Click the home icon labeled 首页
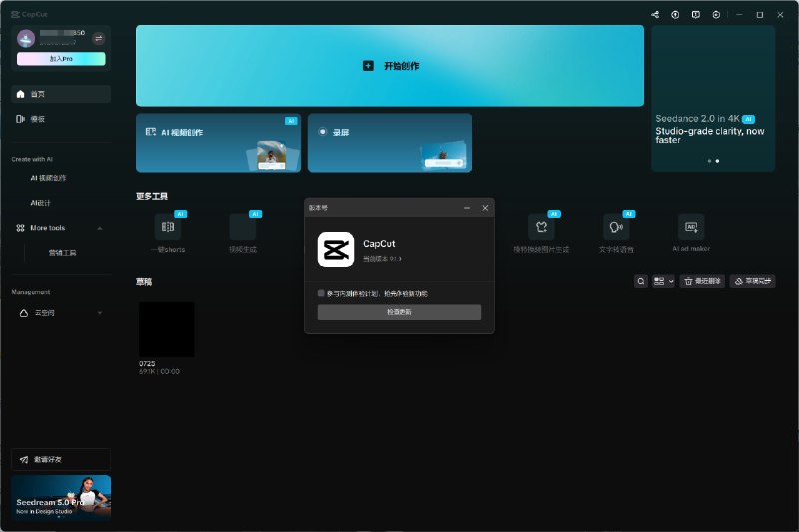Viewport: 799px width, 532px height. tap(20, 94)
